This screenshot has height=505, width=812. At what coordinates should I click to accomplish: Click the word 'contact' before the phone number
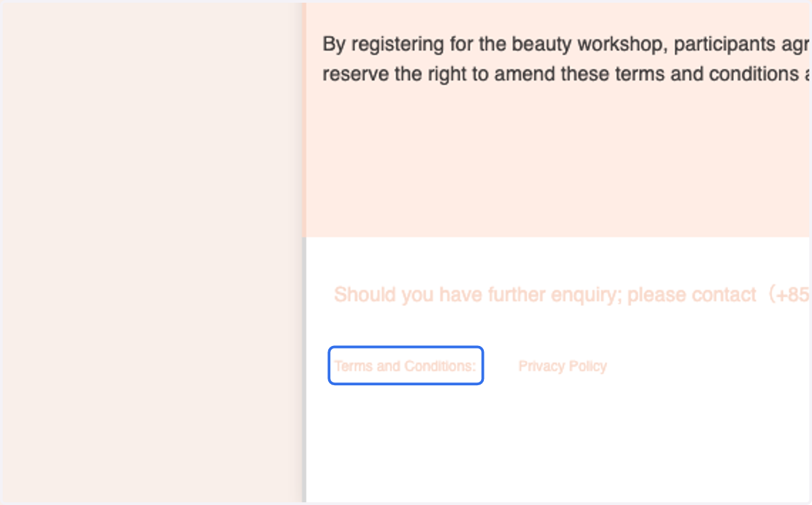point(725,295)
